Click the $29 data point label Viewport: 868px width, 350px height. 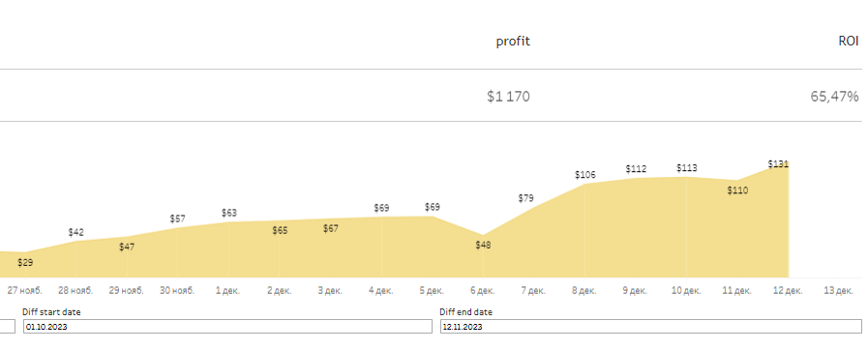(25, 263)
